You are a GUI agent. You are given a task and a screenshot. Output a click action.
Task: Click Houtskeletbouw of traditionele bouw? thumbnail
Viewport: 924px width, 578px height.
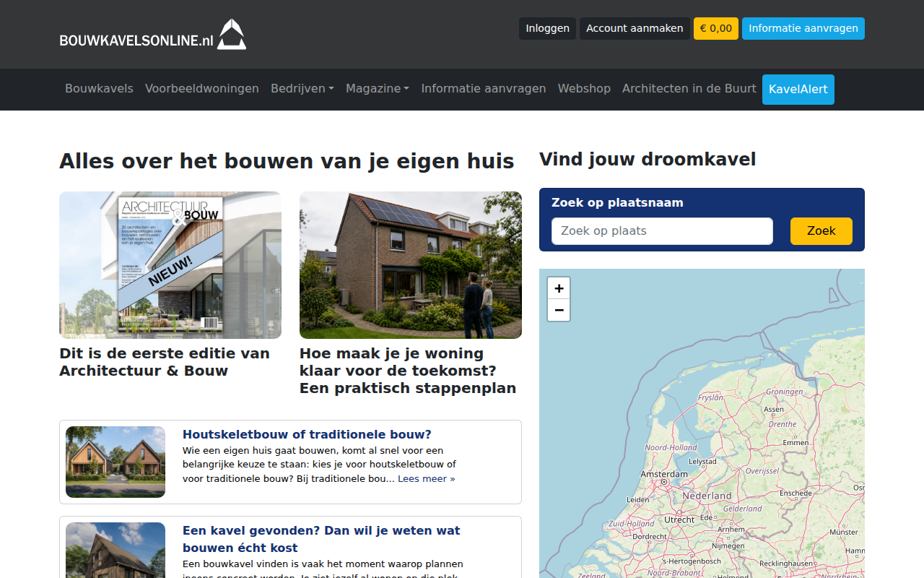point(115,462)
